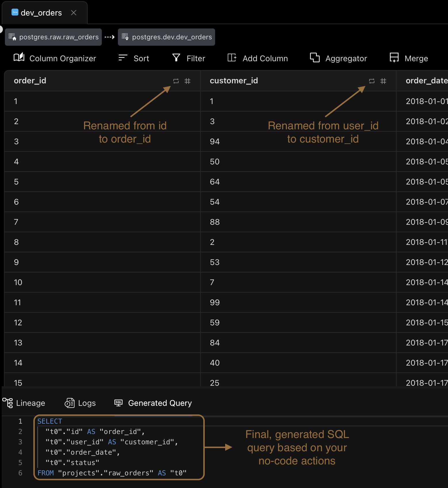The width and height of the screenshot is (448, 488).
Task: Click customer_id cell with value 54
Action: click(298, 202)
